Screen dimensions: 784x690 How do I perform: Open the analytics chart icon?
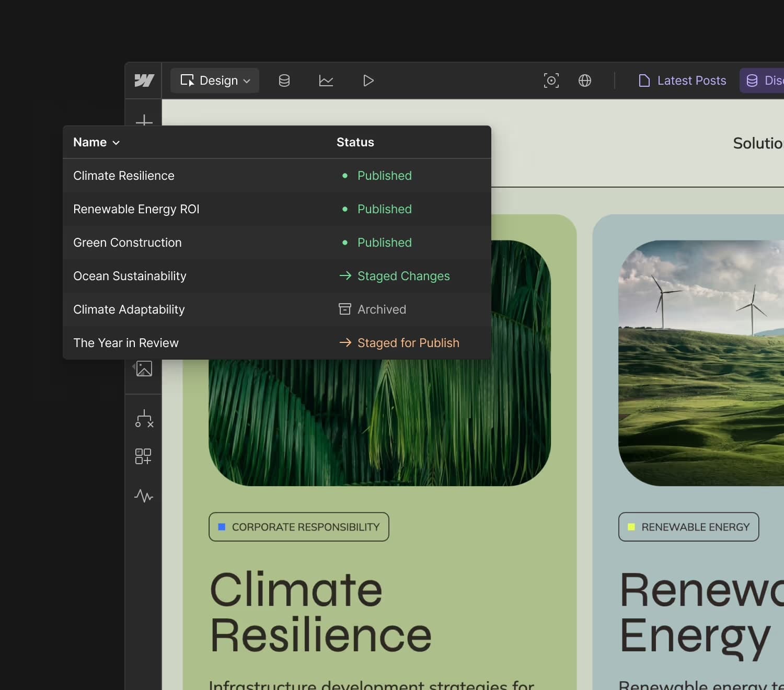point(326,80)
